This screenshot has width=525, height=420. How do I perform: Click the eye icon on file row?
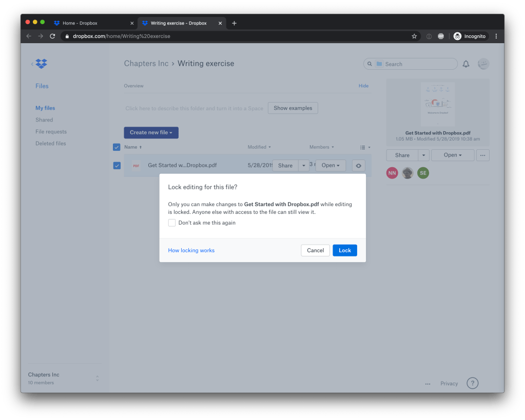[x=358, y=166]
